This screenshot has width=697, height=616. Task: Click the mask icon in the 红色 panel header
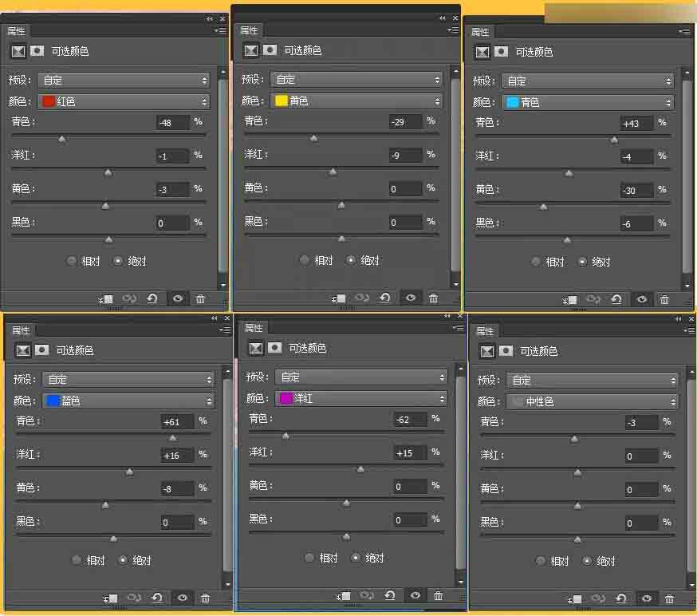point(37,51)
